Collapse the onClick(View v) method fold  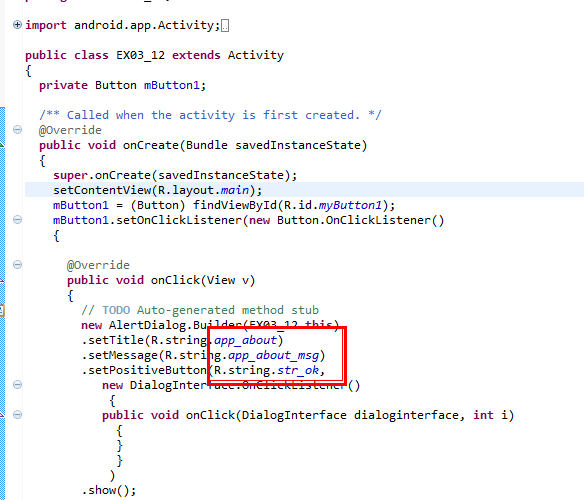click(x=17, y=265)
